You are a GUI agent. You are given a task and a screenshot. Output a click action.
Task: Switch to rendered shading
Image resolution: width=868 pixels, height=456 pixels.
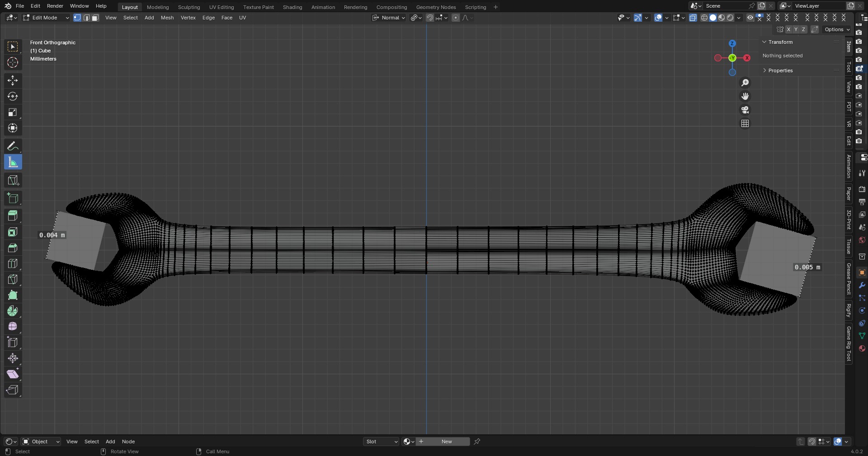[x=730, y=18]
